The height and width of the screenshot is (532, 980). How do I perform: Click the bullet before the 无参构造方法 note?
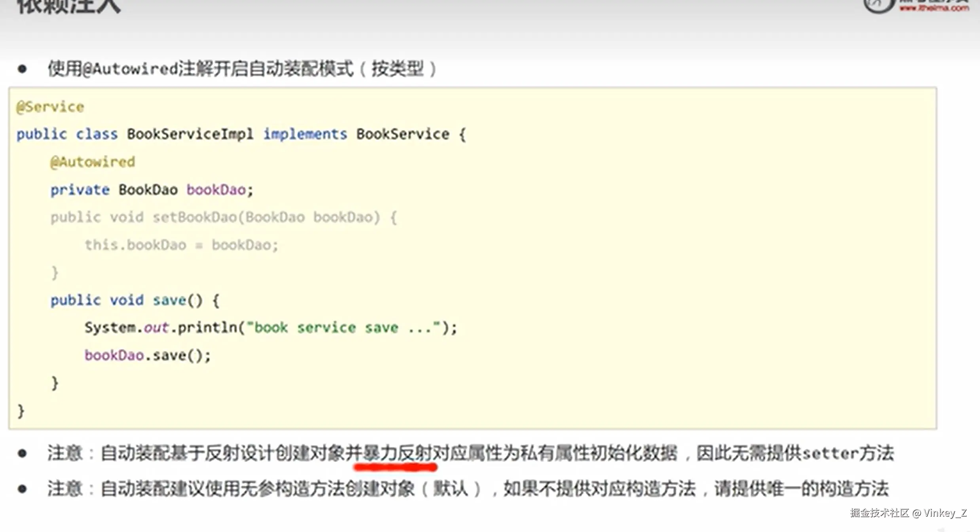click(23, 489)
